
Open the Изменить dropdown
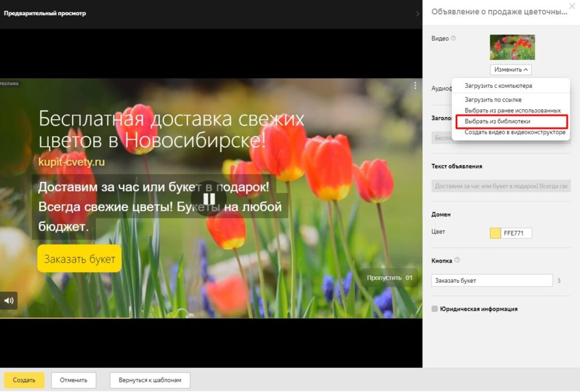510,70
